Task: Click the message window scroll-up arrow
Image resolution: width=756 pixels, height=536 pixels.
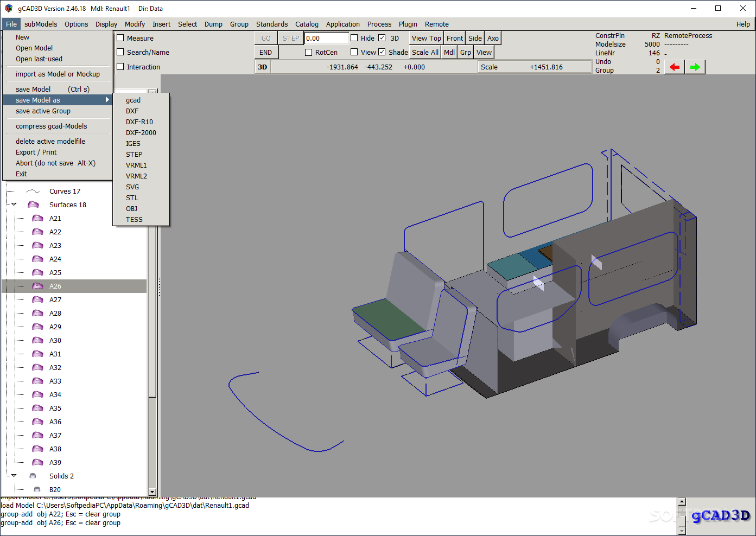Action: click(x=682, y=502)
